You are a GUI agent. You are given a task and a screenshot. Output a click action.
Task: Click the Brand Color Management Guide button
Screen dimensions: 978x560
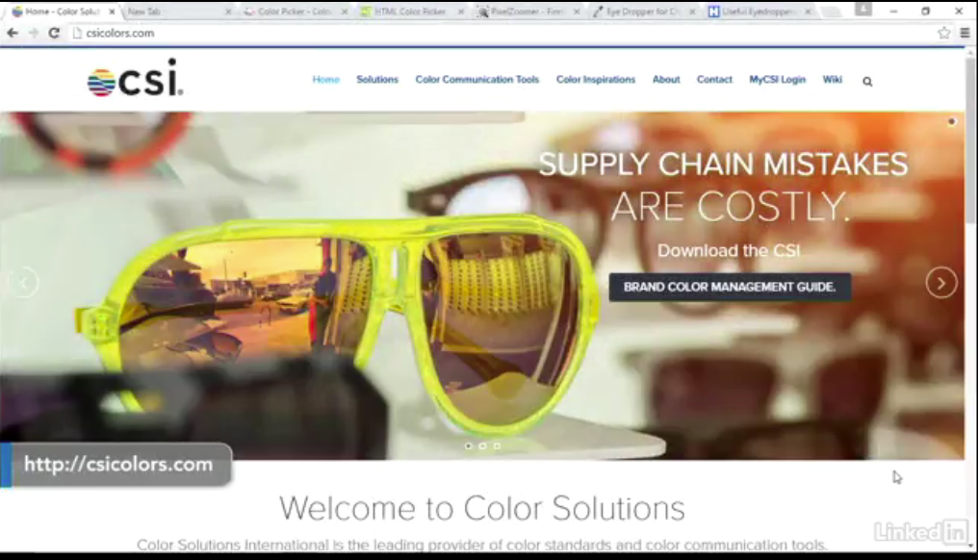click(x=730, y=287)
